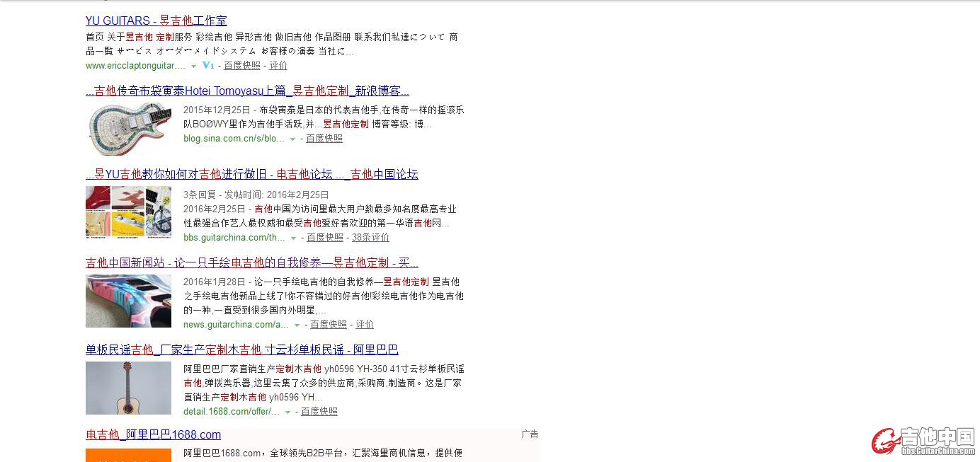This screenshot has width=980, height=462.
Task: Click the detail.1688.com URL text
Action: [x=232, y=411]
